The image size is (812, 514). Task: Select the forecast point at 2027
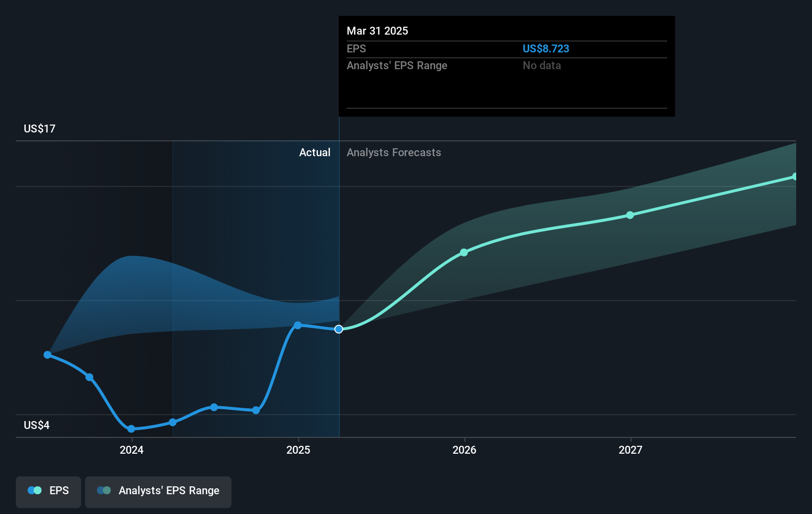point(630,215)
